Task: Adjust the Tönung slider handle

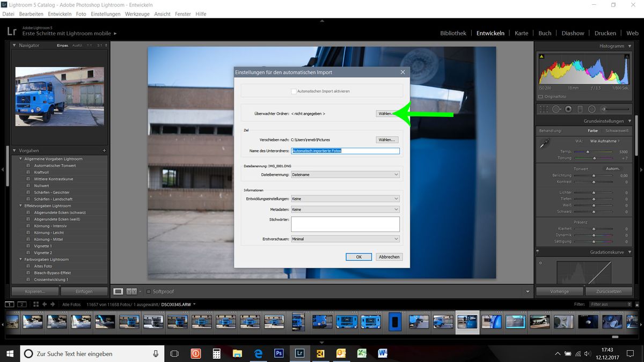Action: pos(594,158)
